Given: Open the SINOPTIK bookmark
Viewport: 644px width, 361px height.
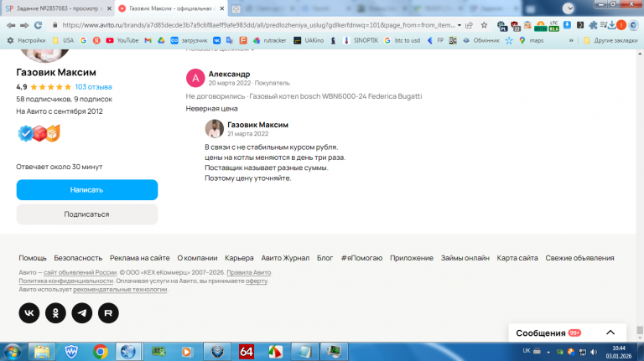Looking at the screenshot, I should (x=361, y=40).
